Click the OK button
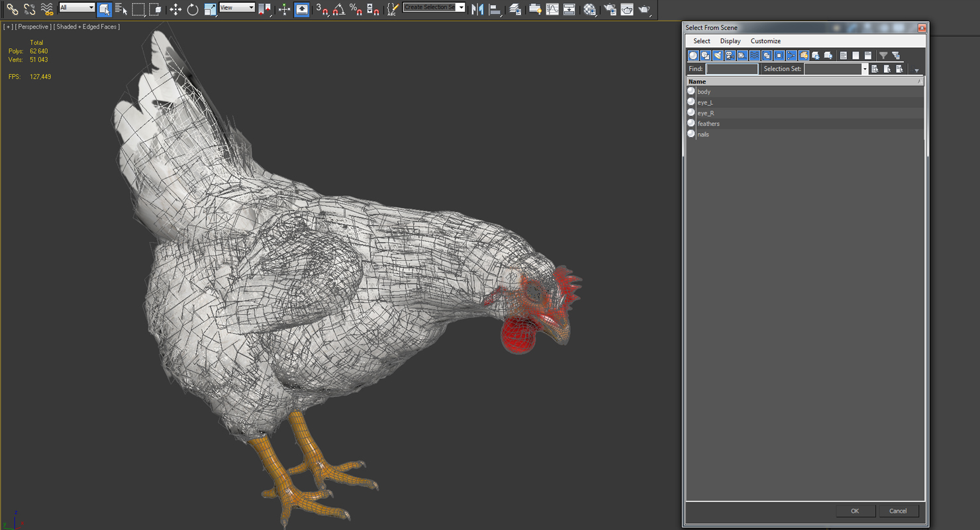Viewport: 980px width, 530px height. tap(855, 511)
